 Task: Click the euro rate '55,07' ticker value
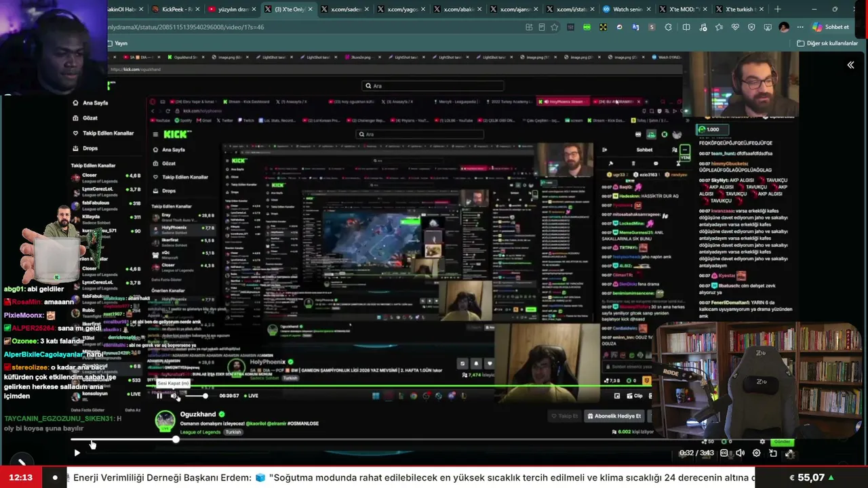[811, 478]
